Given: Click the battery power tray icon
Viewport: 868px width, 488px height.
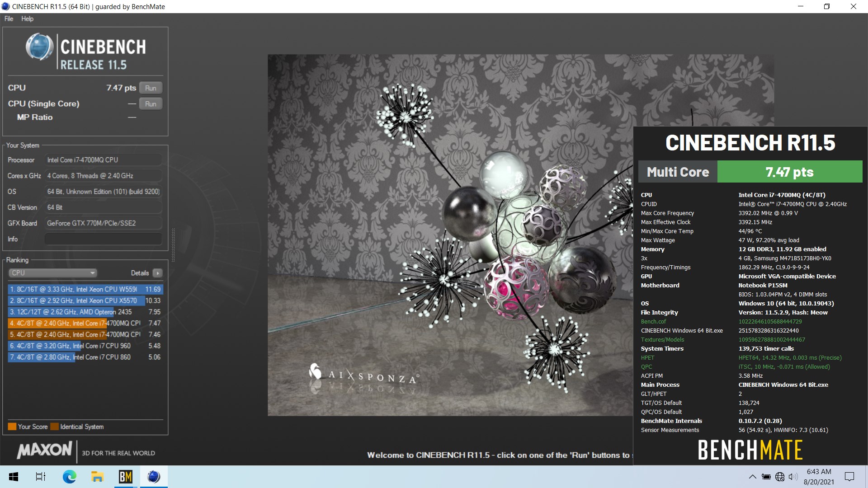Looking at the screenshot, I should pos(766,477).
